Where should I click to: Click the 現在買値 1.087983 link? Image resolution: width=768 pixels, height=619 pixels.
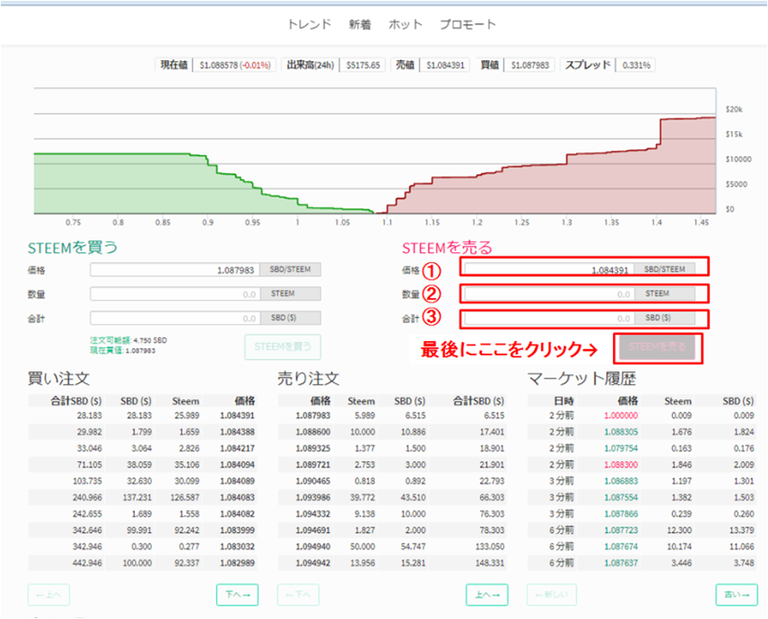[x=124, y=351]
